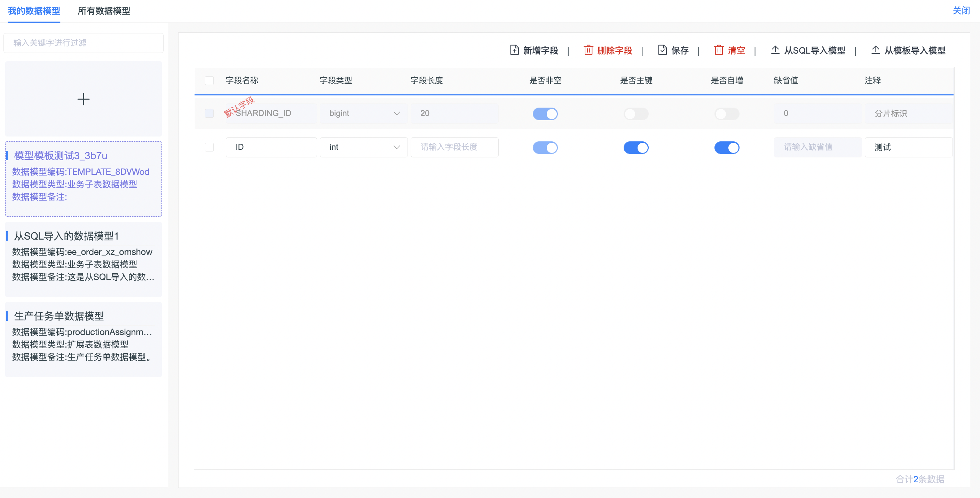Switch to 我的数据模型 tab
The height and width of the screenshot is (498, 980).
pos(34,11)
